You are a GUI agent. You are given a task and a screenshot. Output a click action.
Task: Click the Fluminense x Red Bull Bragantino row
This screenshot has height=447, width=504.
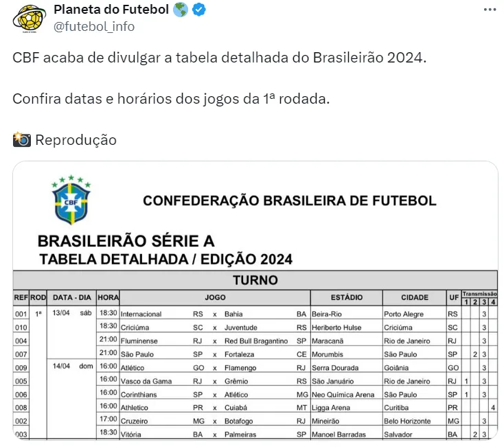213,341
